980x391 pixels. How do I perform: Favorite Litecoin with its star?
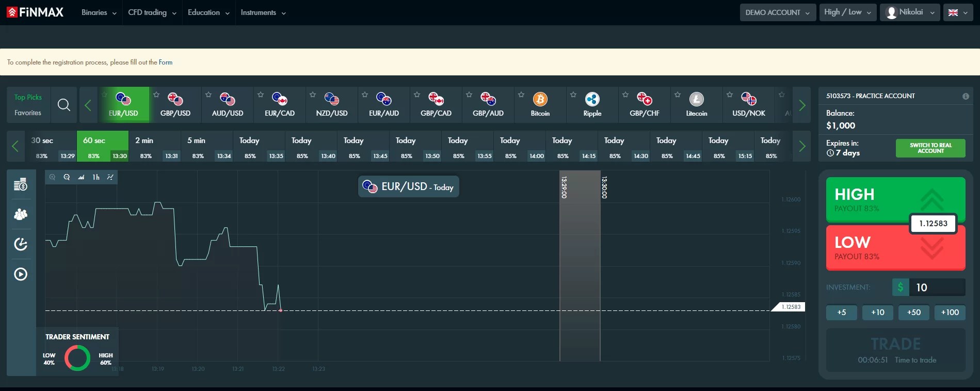(678, 95)
